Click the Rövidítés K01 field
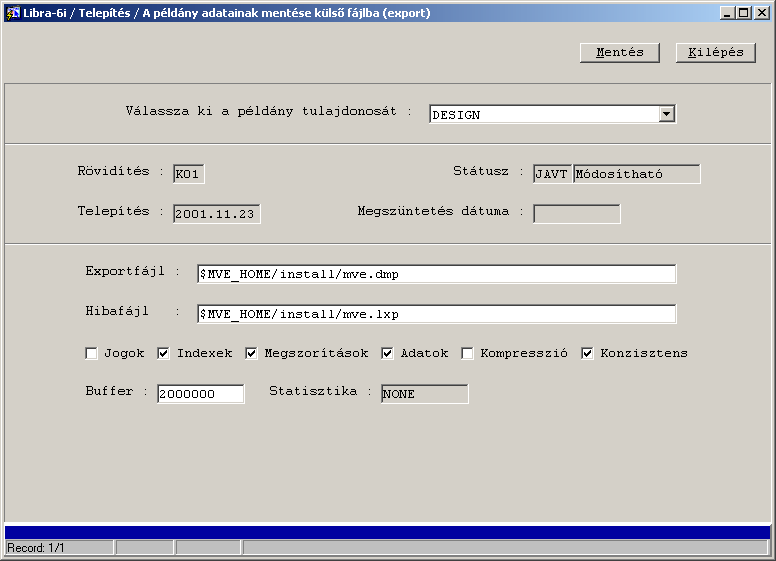 tap(189, 174)
